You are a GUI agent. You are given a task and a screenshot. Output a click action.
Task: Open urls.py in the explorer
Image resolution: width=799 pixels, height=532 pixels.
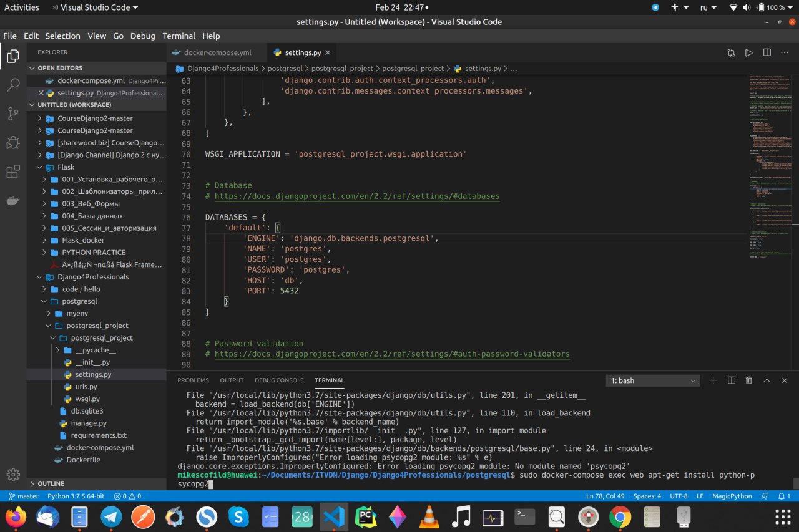(97, 387)
